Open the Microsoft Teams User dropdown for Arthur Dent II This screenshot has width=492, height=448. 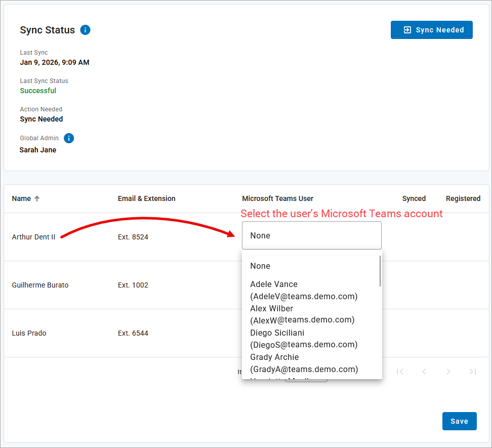coord(311,235)
